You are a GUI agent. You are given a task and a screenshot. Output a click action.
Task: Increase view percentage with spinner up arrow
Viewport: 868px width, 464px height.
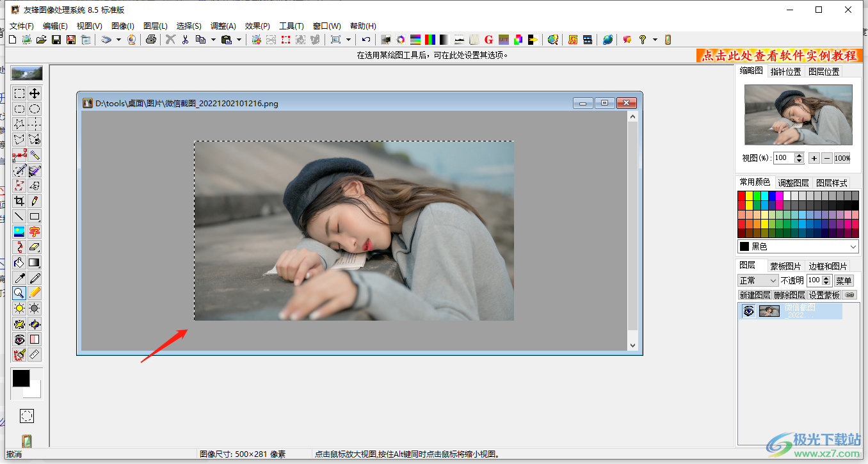(799, 156)
